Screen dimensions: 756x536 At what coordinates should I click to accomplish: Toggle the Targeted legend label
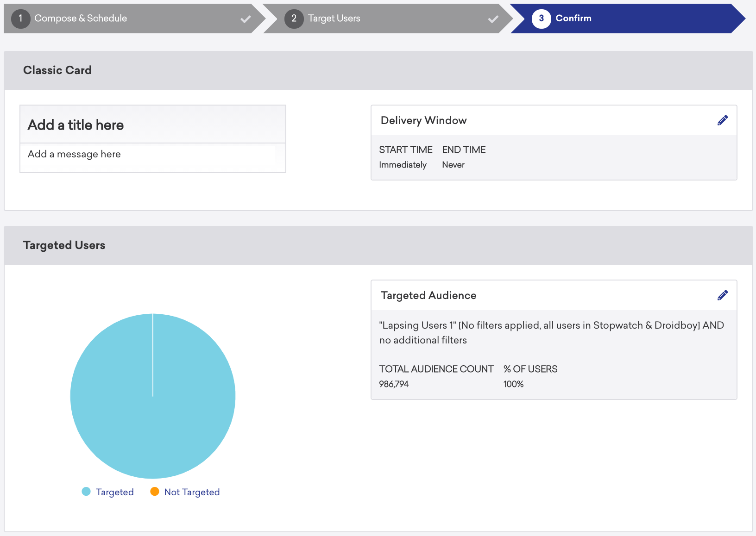pos(114,492)
